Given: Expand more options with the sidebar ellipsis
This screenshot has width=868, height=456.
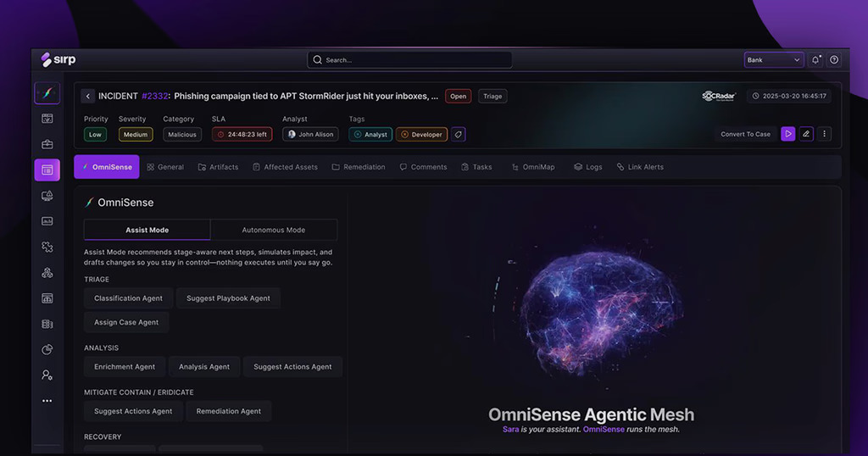Looking at the screenshot, I should 47,401.
